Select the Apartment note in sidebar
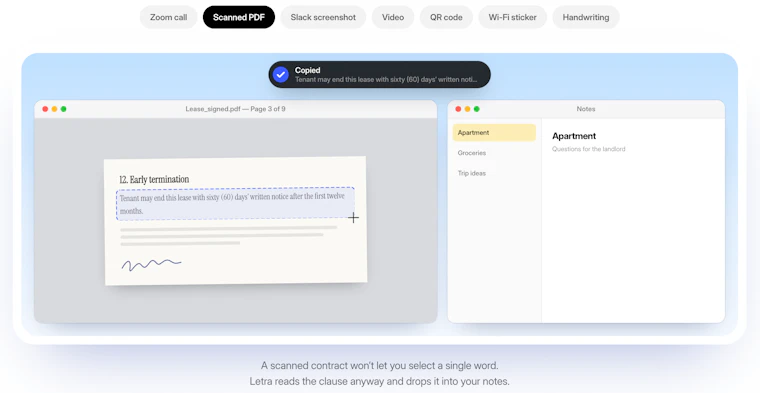This screenshot has height=393, width=760. 494,132
